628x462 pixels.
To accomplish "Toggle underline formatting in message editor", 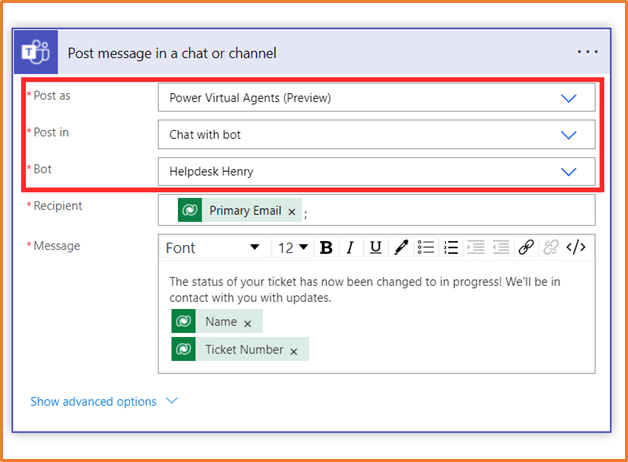I will click(x=375, y=247).
